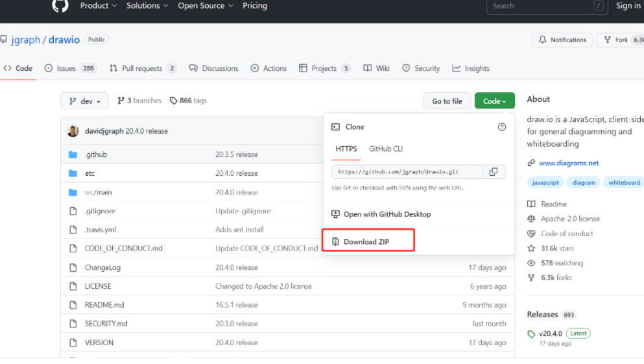Open clone help question mark icon
This screenshot has height=364, width=644.
point(501,127)
